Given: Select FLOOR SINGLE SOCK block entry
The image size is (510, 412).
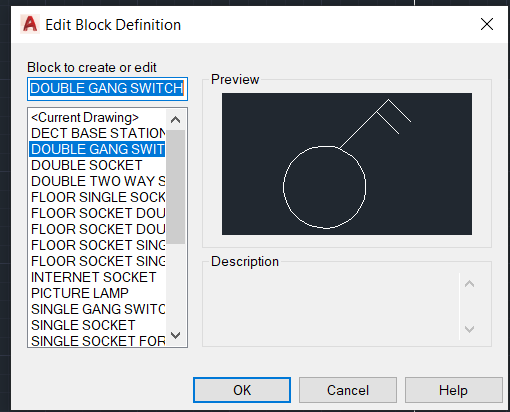Looking at the screenshot, I should coord(97,197).
